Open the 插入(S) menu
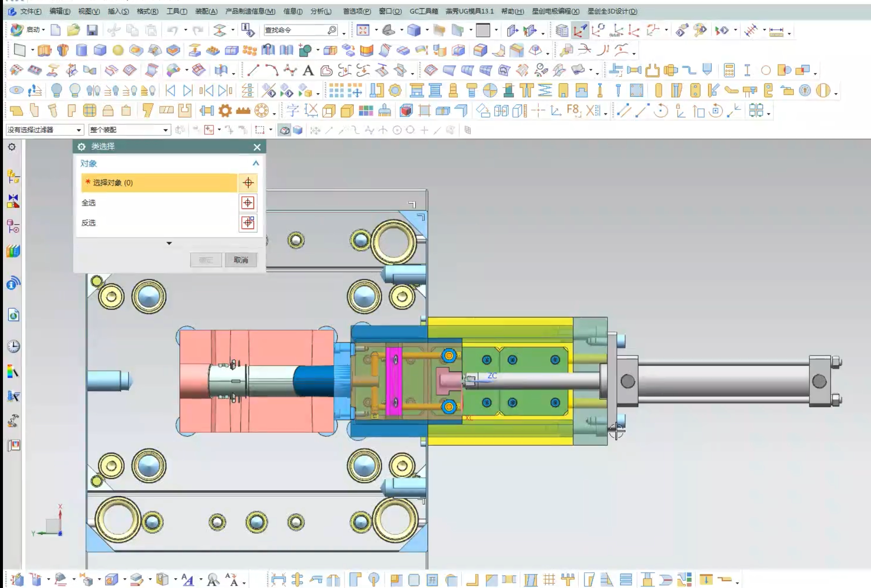The image size is (871, 588). 118,11
